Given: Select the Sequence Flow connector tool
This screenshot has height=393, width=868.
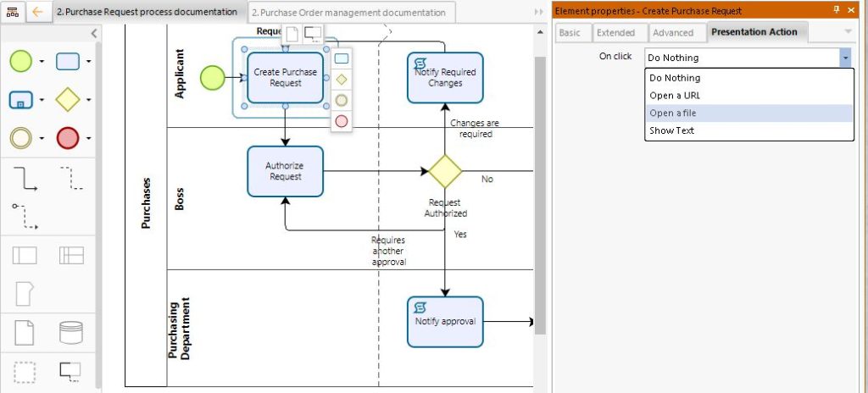Looking at the screenshot, I should (25, 179).
